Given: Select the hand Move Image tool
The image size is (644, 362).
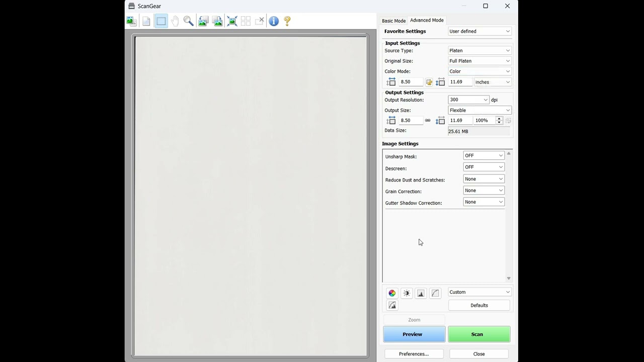Looking at the screenshot, I should (175, 21).
